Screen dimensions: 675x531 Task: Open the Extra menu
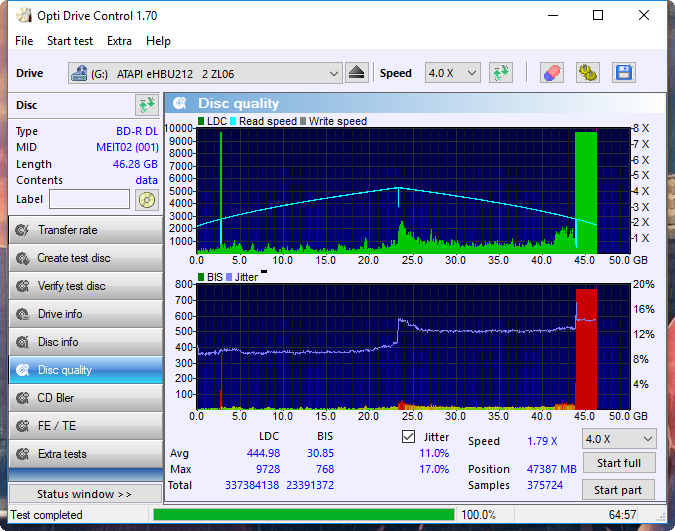[x=119, y=41]
